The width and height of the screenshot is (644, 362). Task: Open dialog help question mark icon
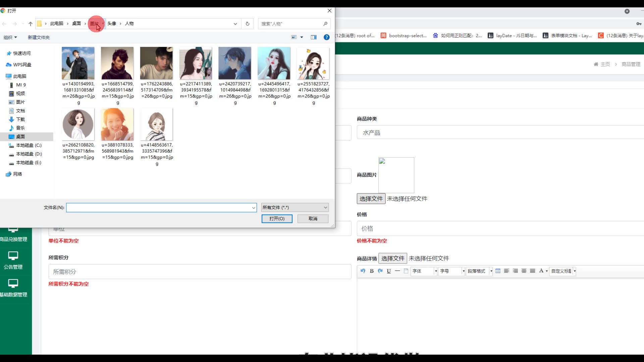[326, 37]
